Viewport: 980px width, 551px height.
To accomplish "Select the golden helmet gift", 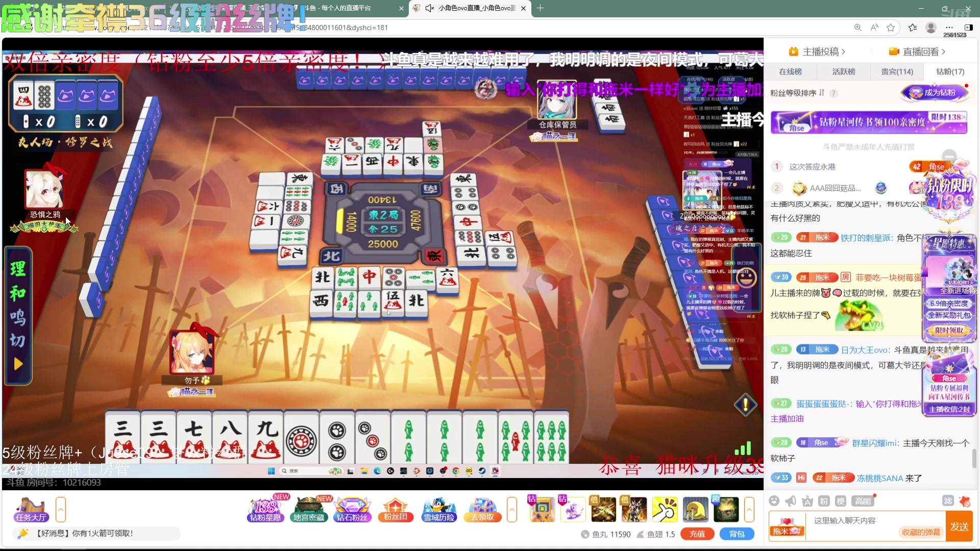I will coord(695,509).
